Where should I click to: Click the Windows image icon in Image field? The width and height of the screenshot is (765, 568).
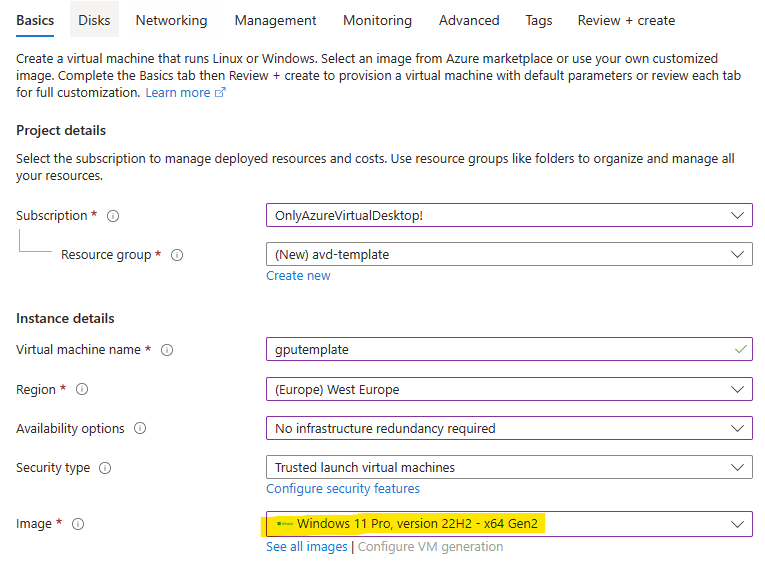(x=284, y=524)
